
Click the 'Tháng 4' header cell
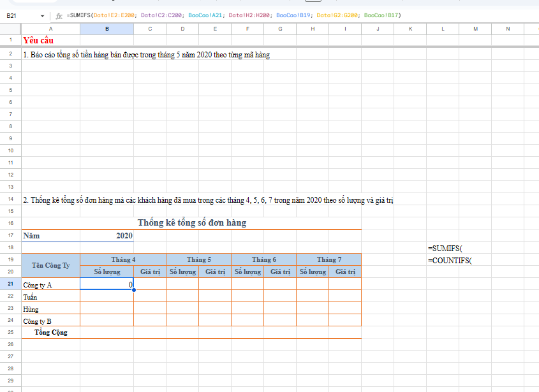[123, 259]
